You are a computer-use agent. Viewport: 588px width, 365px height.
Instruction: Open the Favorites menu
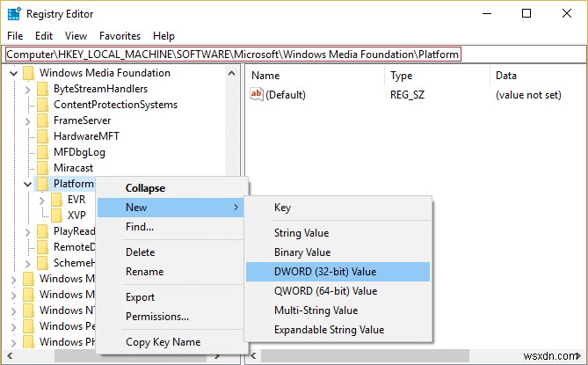120,36
